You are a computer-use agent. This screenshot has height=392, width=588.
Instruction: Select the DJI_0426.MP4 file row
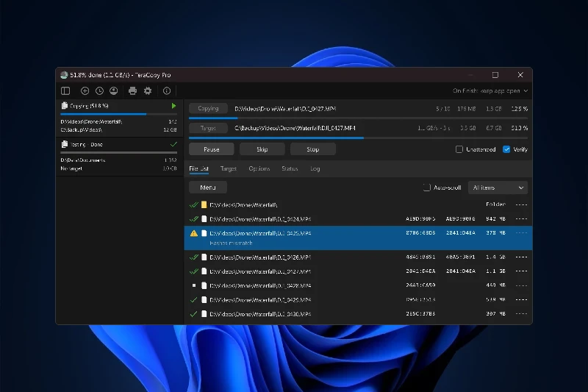[x=358, y=257]
